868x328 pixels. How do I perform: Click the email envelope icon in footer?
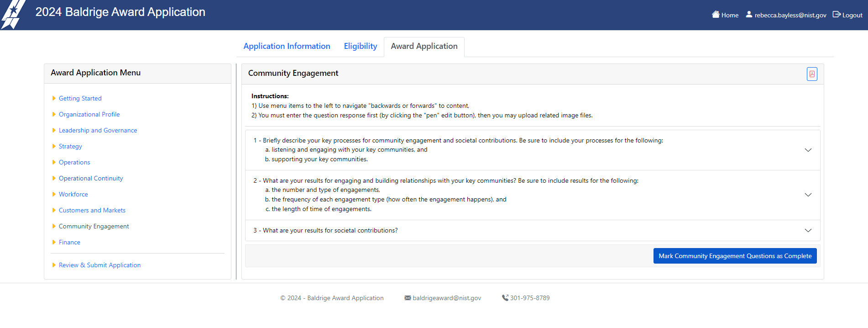tap(408, 298)
